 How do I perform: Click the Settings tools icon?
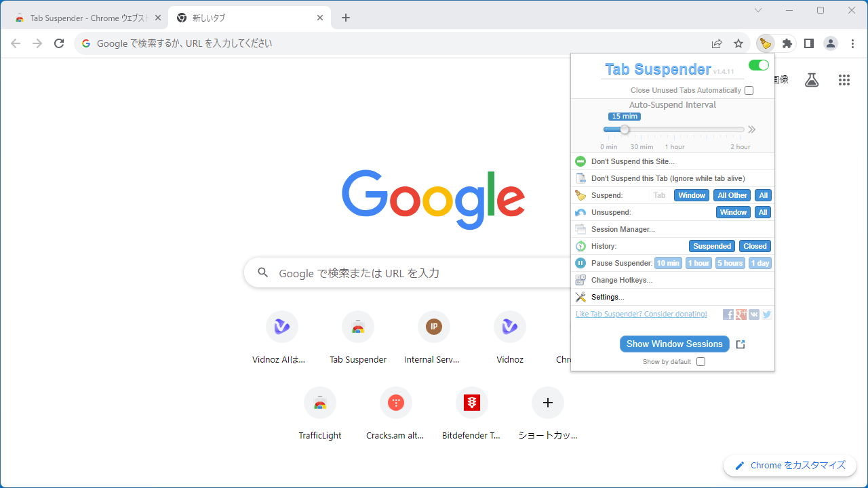point(580,297)
